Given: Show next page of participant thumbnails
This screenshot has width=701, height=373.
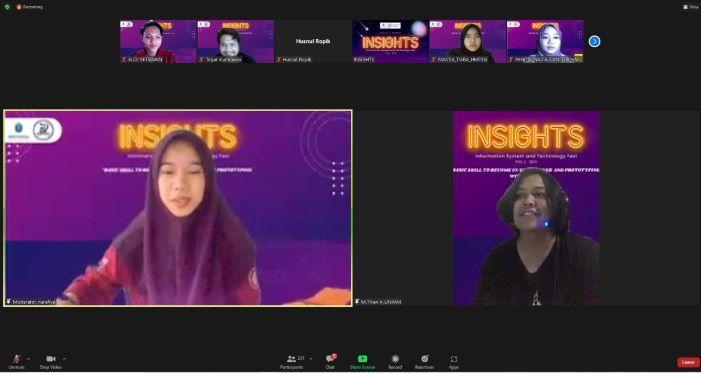Looking at the screenshot, I should pos(594,41).
